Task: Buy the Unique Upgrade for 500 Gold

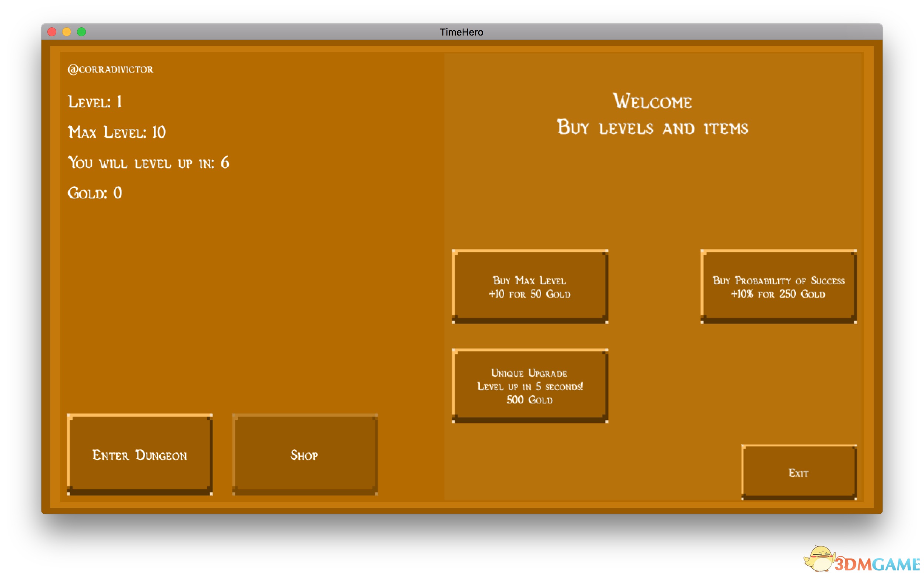Action: point(529,386)
